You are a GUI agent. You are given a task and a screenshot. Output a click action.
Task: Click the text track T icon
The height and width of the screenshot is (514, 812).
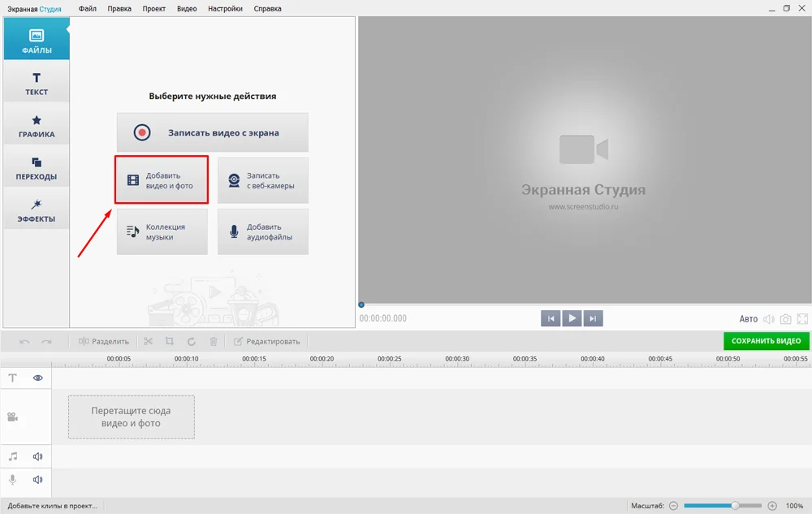[13, 378]
